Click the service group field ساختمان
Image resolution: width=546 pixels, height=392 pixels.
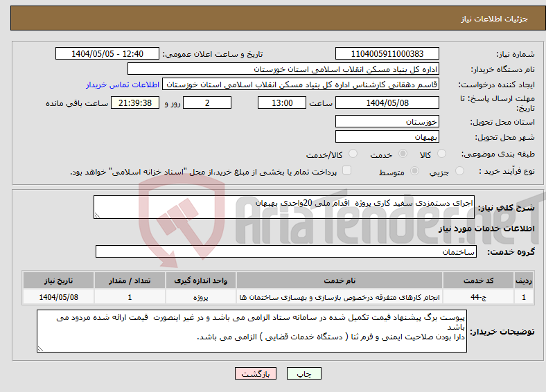[x=286, y=251]
